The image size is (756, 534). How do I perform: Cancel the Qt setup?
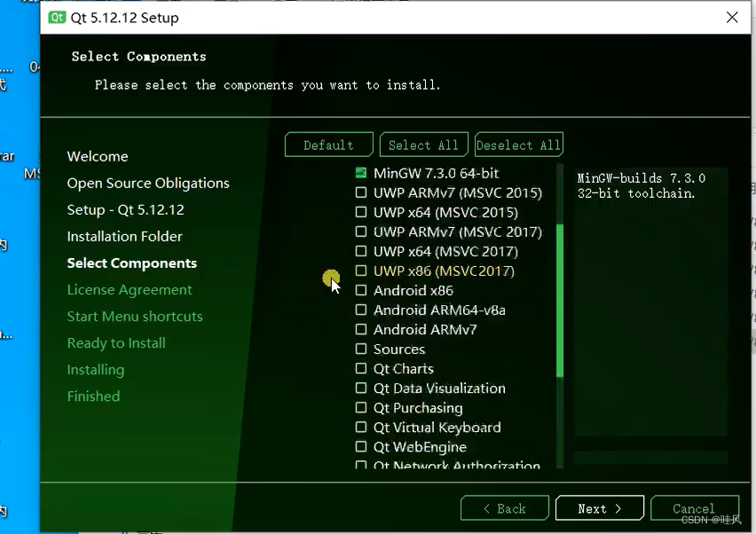[694, 508]
